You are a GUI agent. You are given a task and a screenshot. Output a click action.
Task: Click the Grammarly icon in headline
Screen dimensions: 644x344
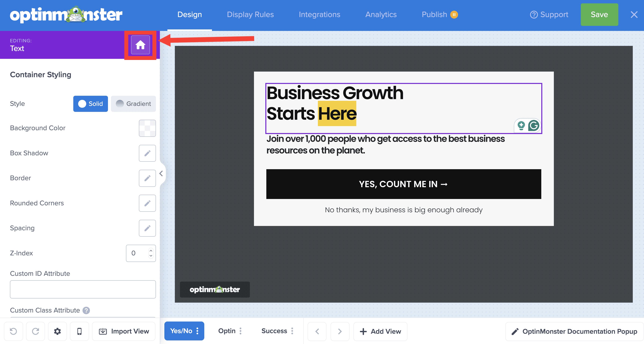pos(533,126)
